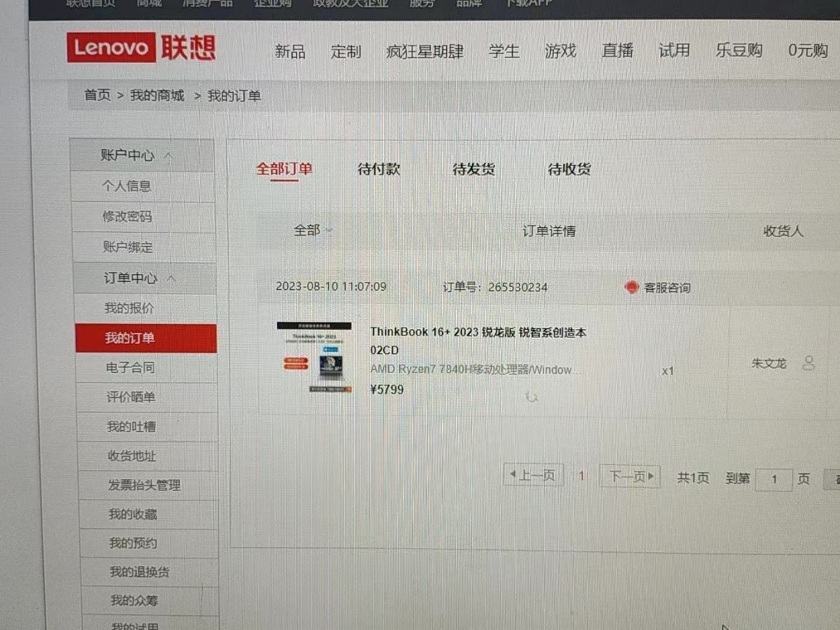Open 我的吐槽 in the sidebar

point(132,427)
